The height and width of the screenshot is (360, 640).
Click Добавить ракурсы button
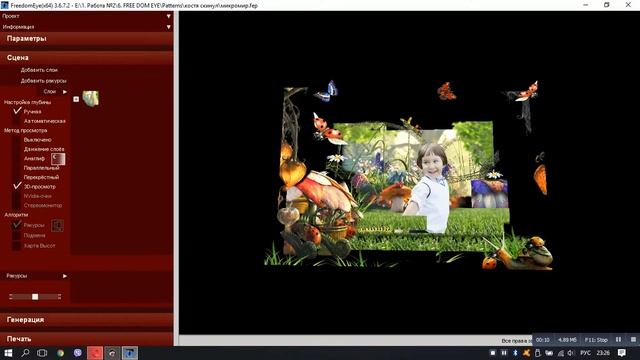pyautogui.click(x=43, y=81)
